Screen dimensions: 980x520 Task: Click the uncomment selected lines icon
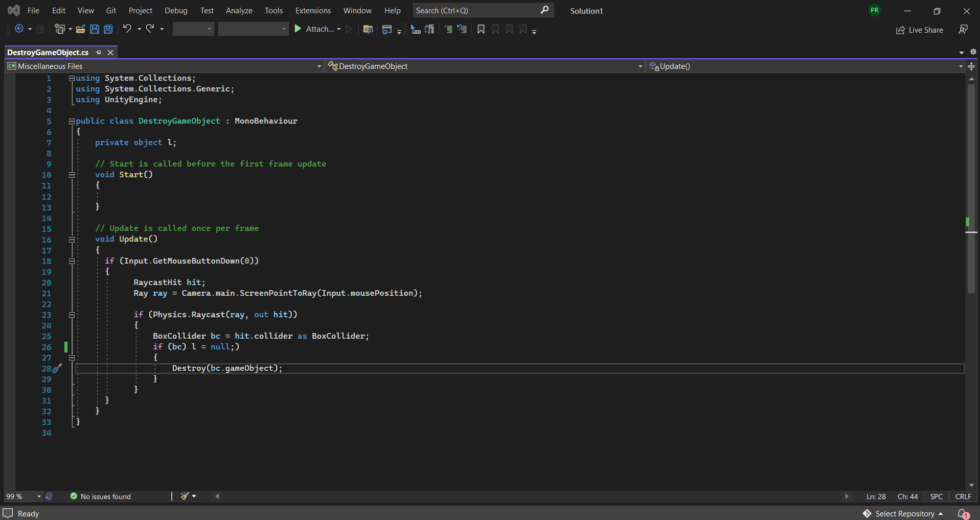462,29
